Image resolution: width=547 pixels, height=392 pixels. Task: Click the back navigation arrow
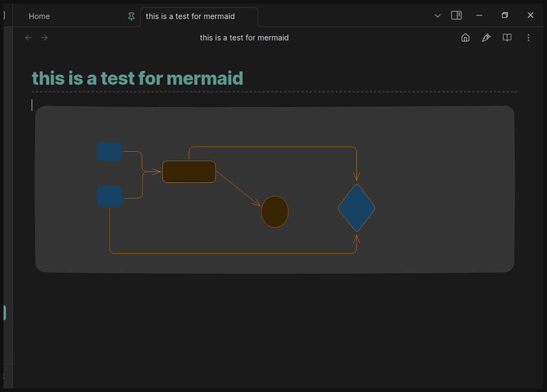[28, 37]
